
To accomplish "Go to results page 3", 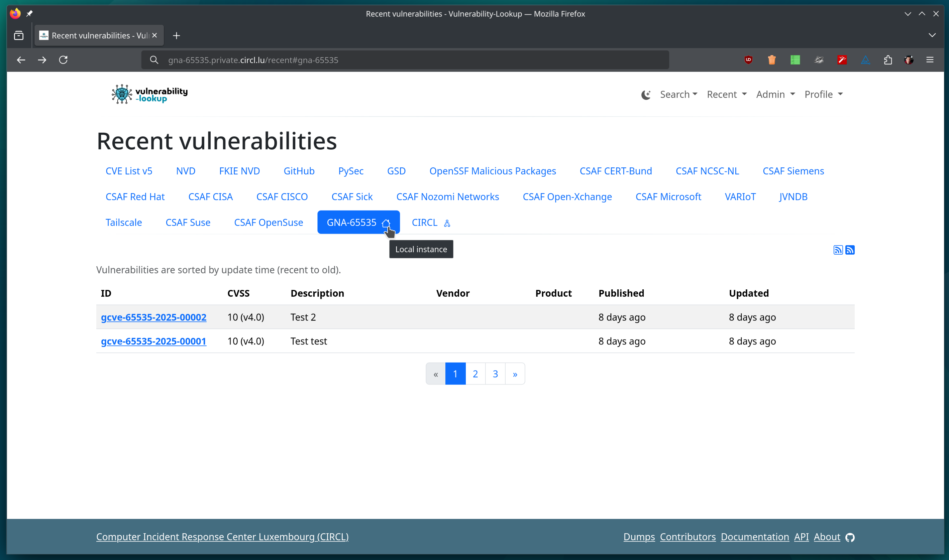I will pyautogui.click(x=495, y=374).
